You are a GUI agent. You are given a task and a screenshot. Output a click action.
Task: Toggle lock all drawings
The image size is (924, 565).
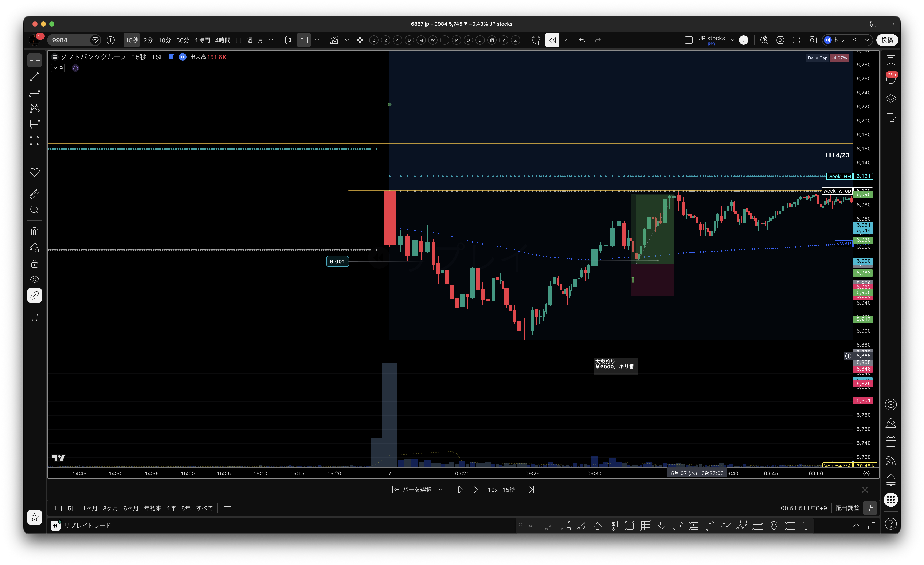click(35, 264)
